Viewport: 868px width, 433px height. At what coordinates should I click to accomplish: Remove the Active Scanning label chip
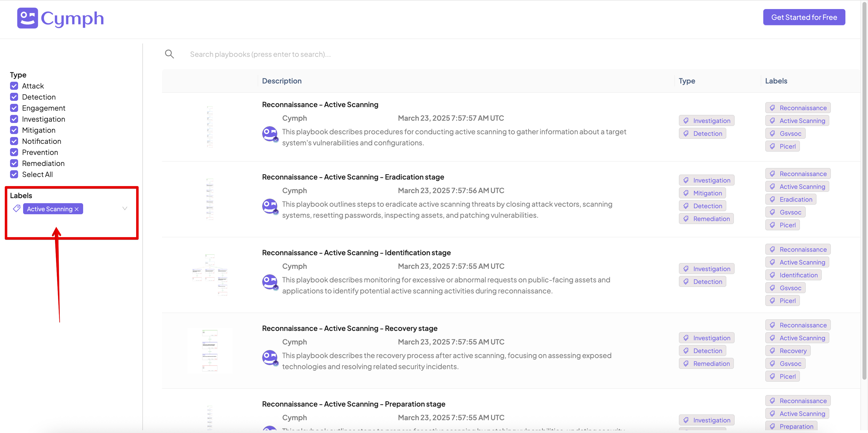[77, 209]
